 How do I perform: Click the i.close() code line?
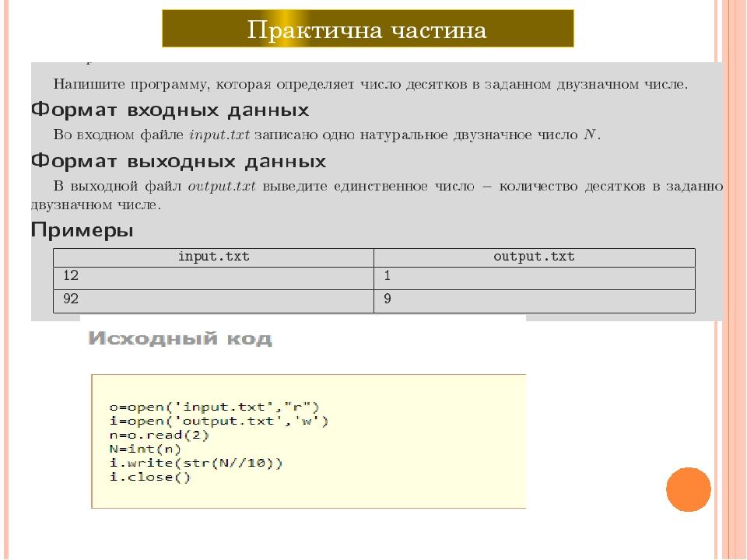pos(149,478)
